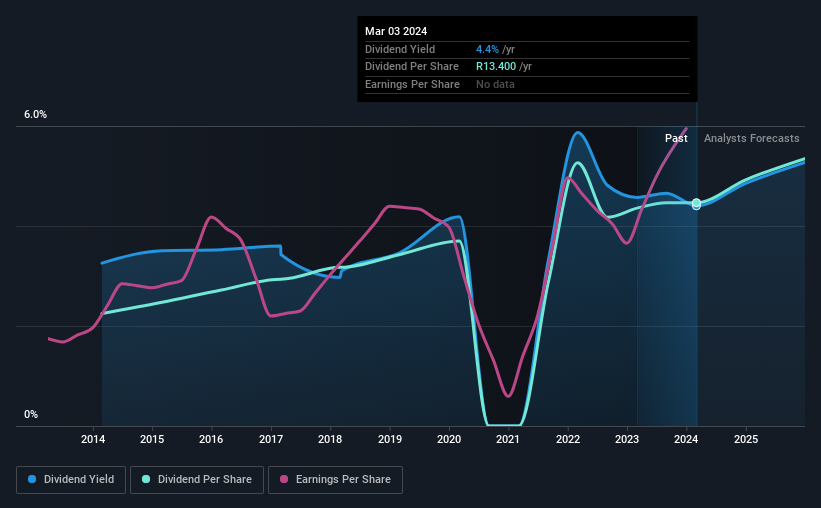Select the 2023 x-axis label
Screen dimensions: 821x508
pos(627,439)
